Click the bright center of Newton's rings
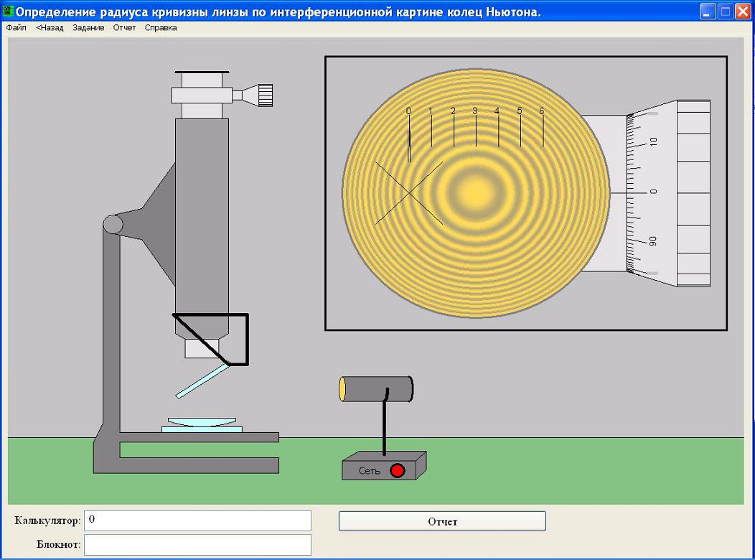Image resolution: width=755 pixels, height=560 pixels. tap(475, 192)
